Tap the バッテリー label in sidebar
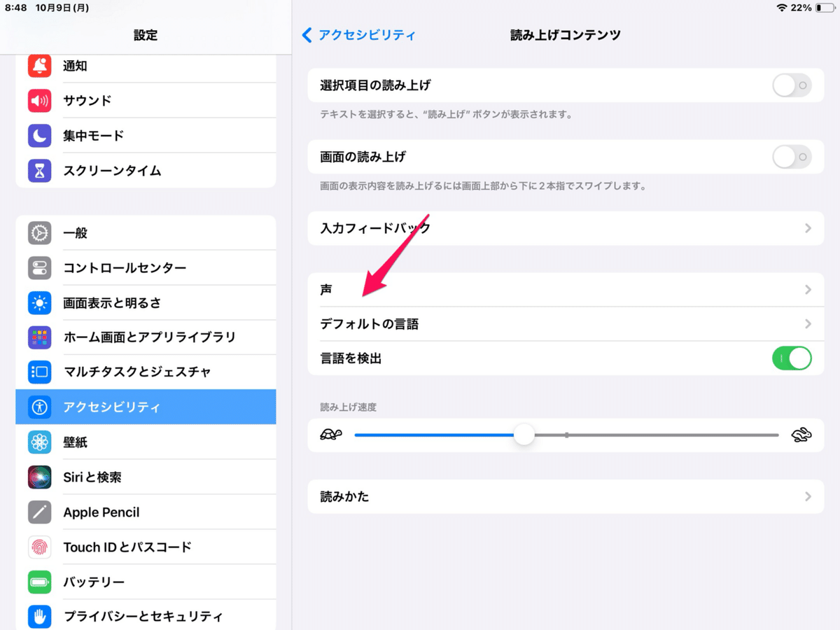The height and width of the screenshot is (630, 840). 94,582
